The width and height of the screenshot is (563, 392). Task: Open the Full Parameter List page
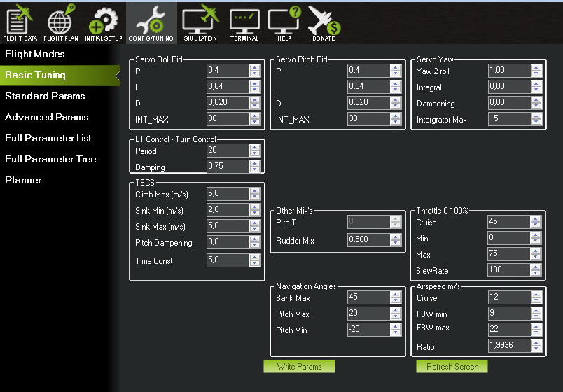[48, 138]
